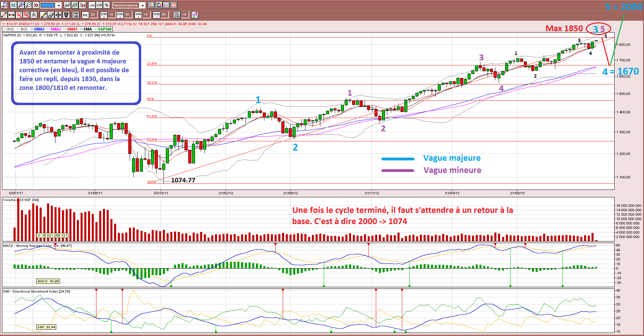Toggle the VOL EMA indicator

click(177, 15)
